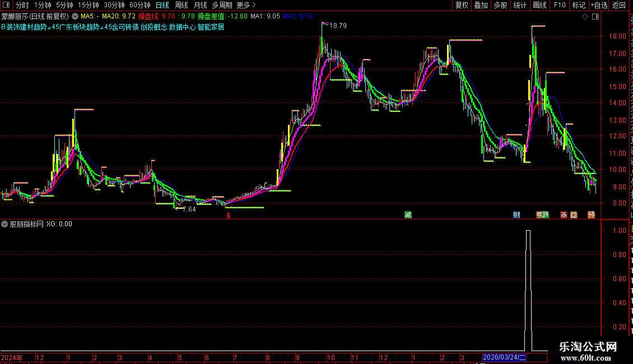
Task: Expand the 更多 more periods menu
Action: (x=246, y=5)
